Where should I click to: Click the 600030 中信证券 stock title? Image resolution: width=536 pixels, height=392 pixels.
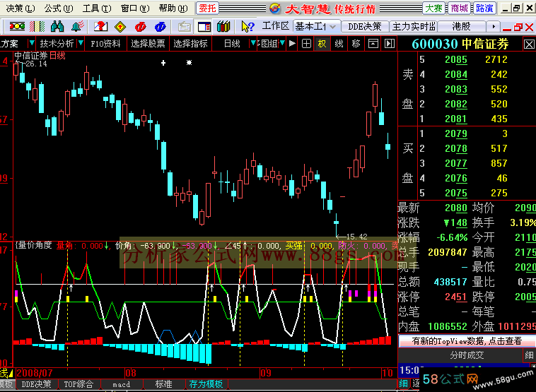[460, 44]
